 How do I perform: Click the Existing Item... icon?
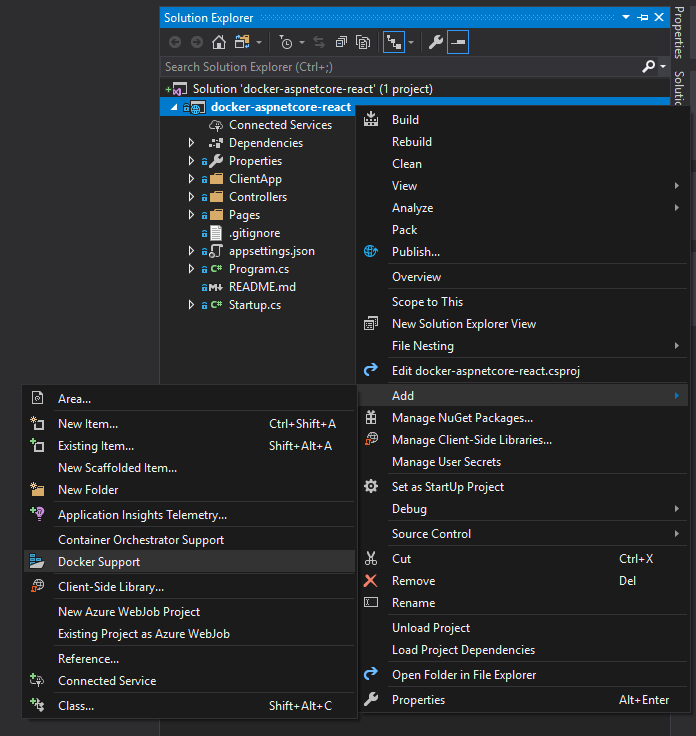37,445
